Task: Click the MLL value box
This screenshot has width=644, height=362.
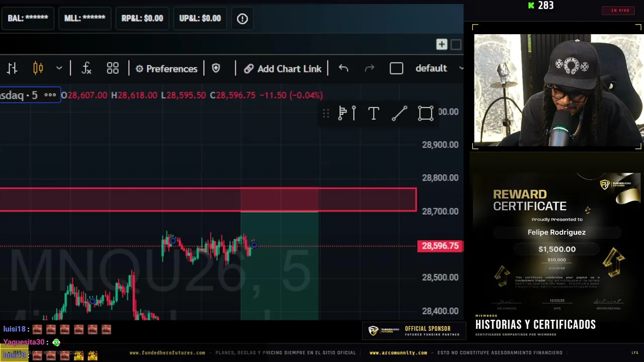Action: 85,18
